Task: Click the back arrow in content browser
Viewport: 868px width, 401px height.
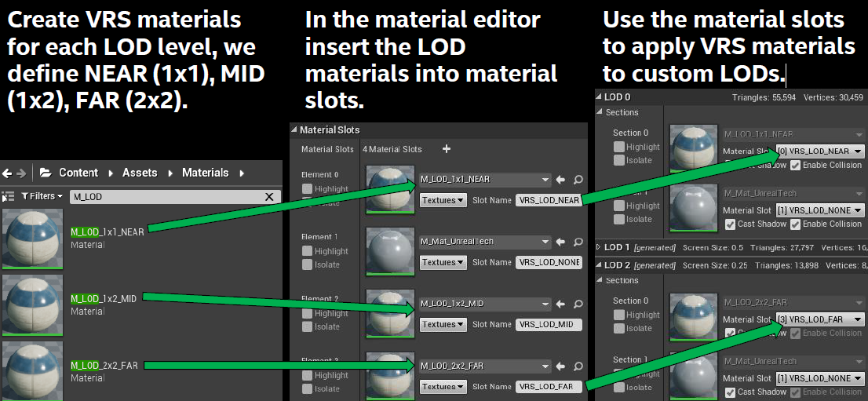Action: (6, 173)
